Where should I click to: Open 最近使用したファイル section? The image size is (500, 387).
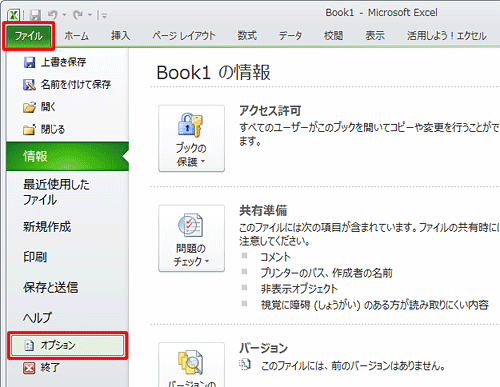(x=56, y=192)
